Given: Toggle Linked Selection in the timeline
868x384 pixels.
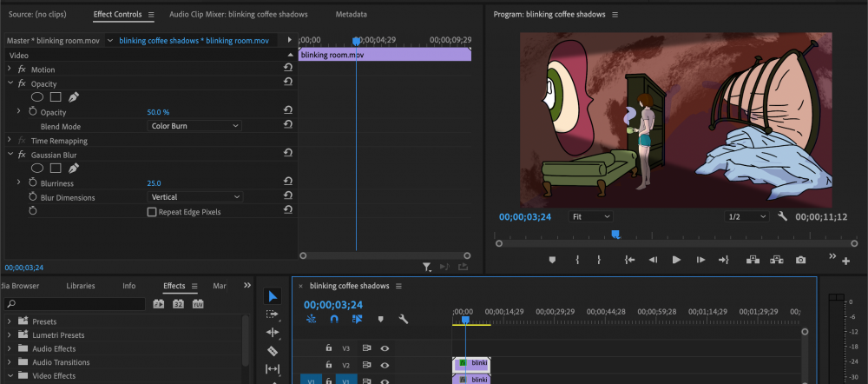Looking at the screenshot, I should click(357, 319).
